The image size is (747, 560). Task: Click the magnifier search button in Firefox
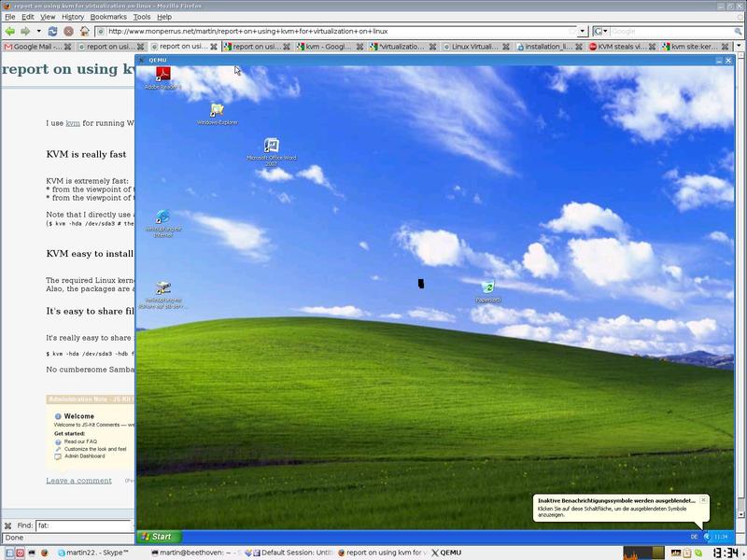point(738,32)
